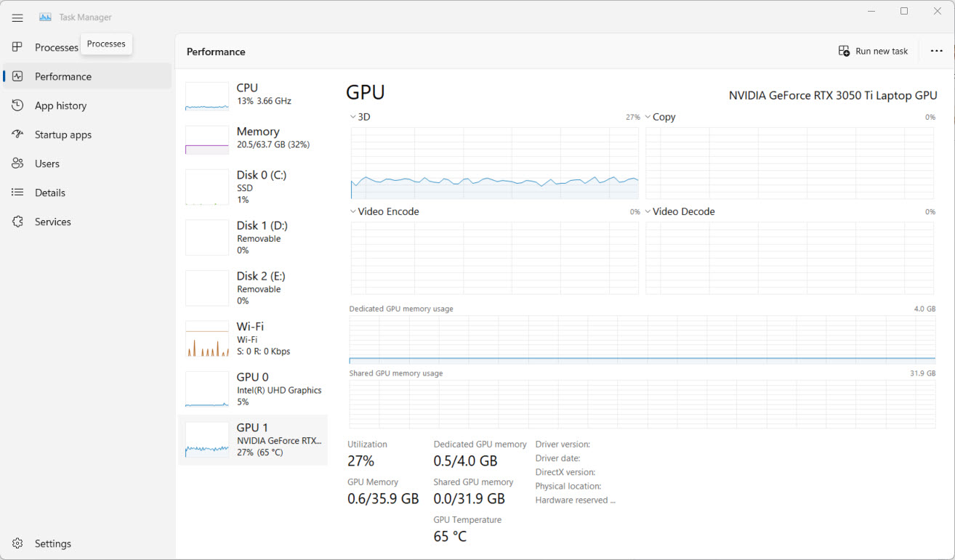Open Services via the gear icon

coord(17,222)
